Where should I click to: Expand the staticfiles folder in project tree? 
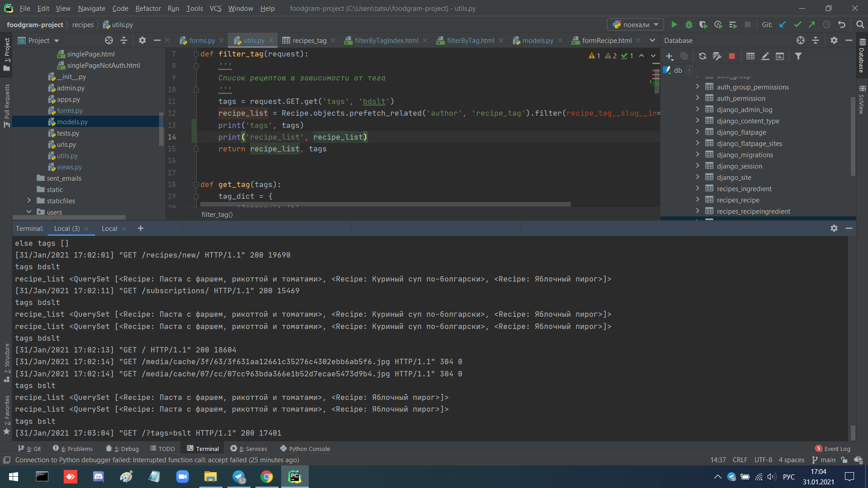(x=29, y=201)
